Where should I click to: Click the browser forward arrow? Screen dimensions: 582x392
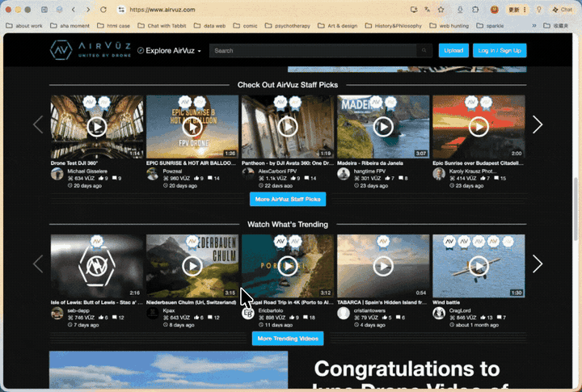(x=88, y=10)
